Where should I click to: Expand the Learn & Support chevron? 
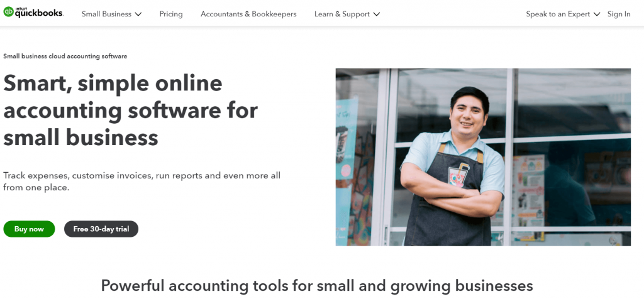tap(377, 14)
